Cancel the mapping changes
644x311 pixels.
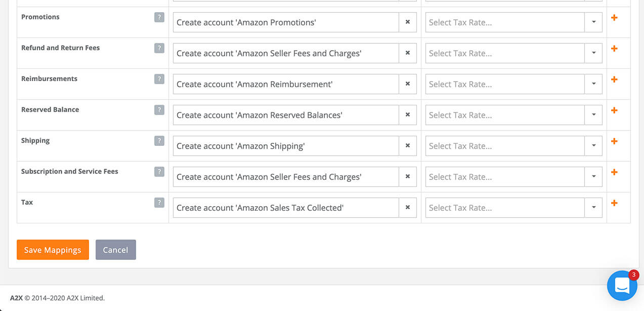(x=115, y=250)
